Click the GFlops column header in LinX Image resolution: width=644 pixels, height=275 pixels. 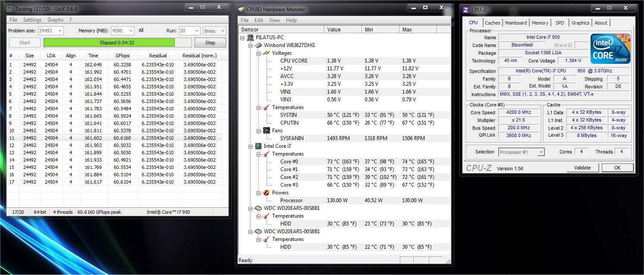(123, 56)
